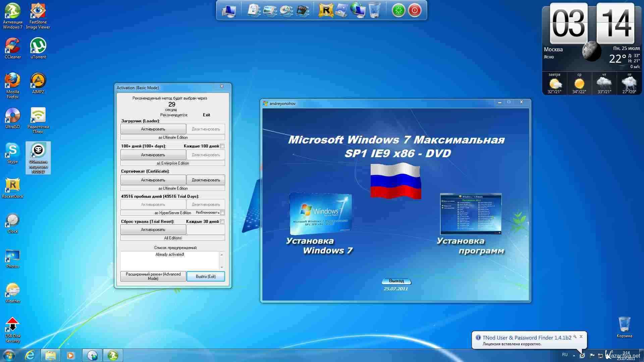
Task: Open the Recycle Bin in RocketDock
Action: [x=374, y=10]
